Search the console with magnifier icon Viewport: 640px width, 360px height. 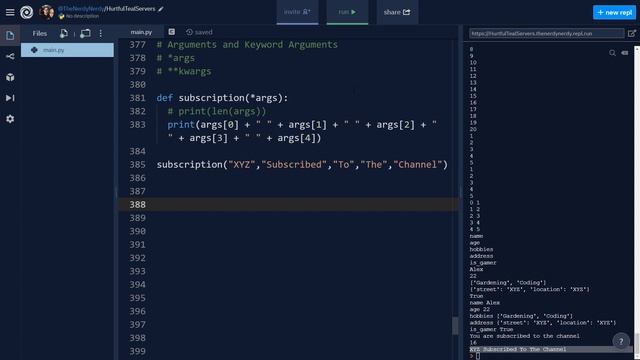coord(612,53)
